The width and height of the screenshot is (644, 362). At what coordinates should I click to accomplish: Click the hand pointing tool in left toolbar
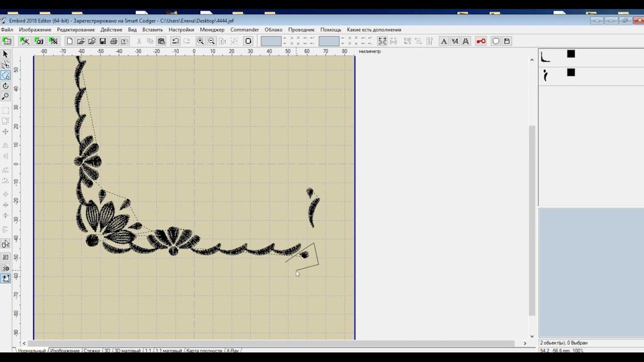pos(6,244)
